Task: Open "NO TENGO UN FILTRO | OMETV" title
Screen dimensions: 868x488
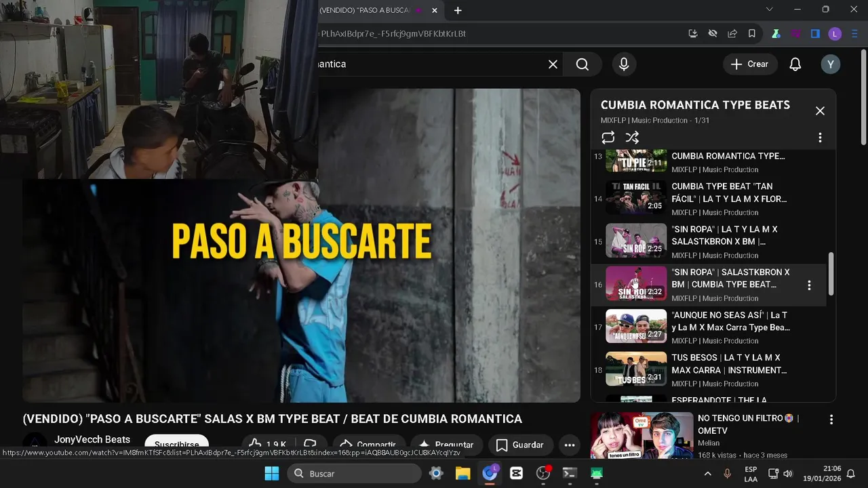Action: coord(748,425)
